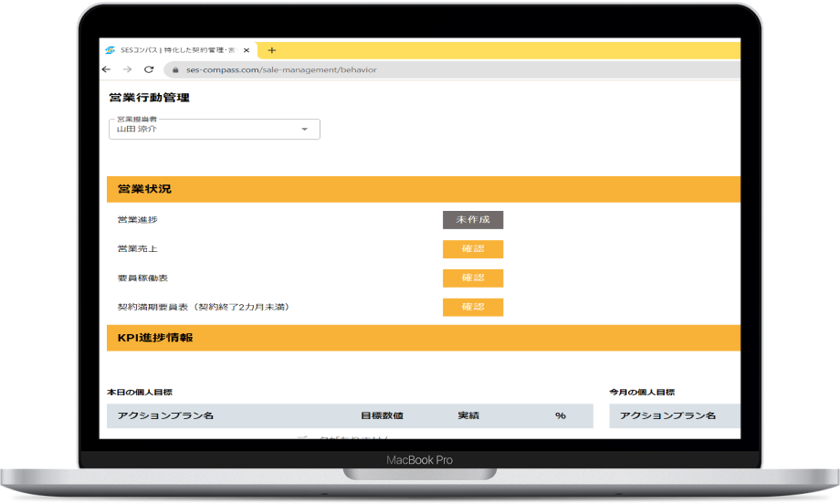The image size is (840, 504).
Task: Click the KPI進捗情報 section header
Action: pos(155,338)
